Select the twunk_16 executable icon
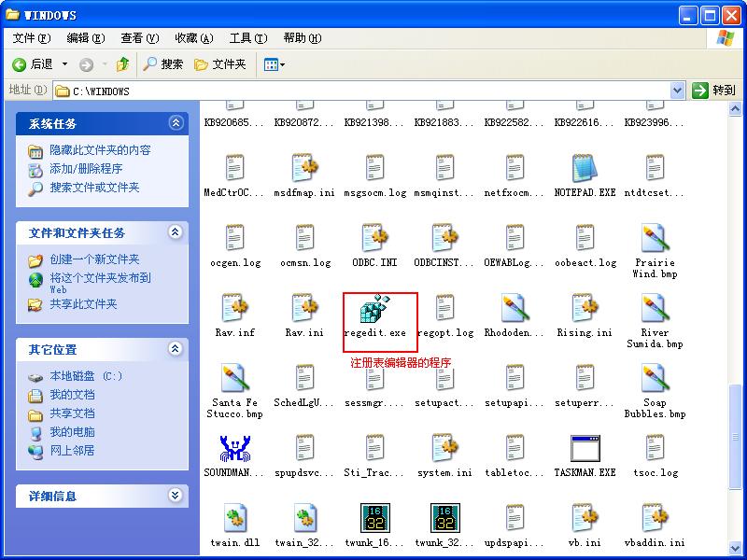Image resolution: width=747 pixels, height=560 pixels. [375, 518]
